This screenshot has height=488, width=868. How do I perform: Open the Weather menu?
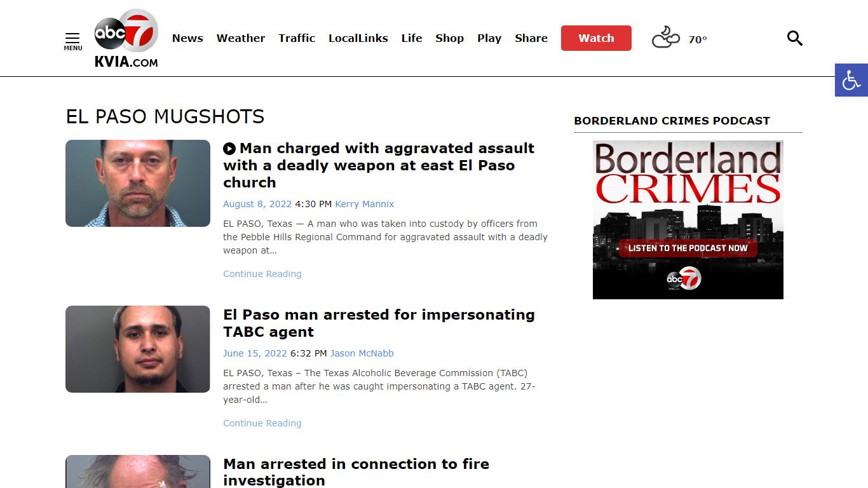coord(241,38)
